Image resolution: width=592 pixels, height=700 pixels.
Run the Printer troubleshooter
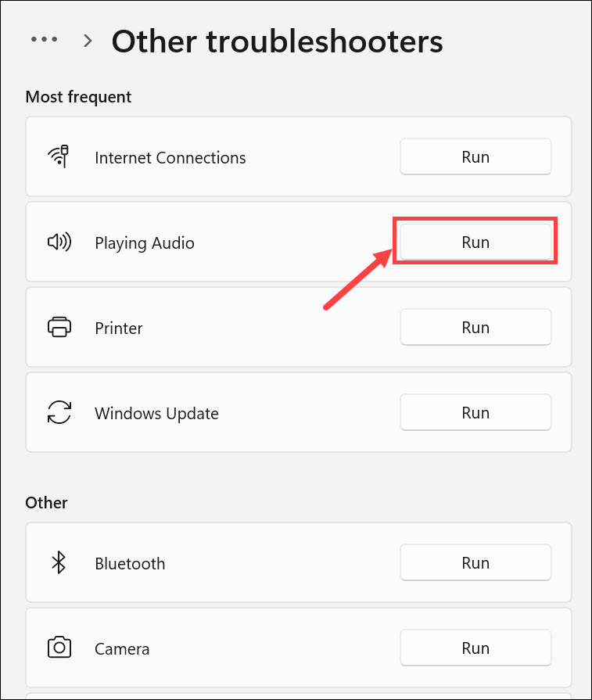click(475, 327)
